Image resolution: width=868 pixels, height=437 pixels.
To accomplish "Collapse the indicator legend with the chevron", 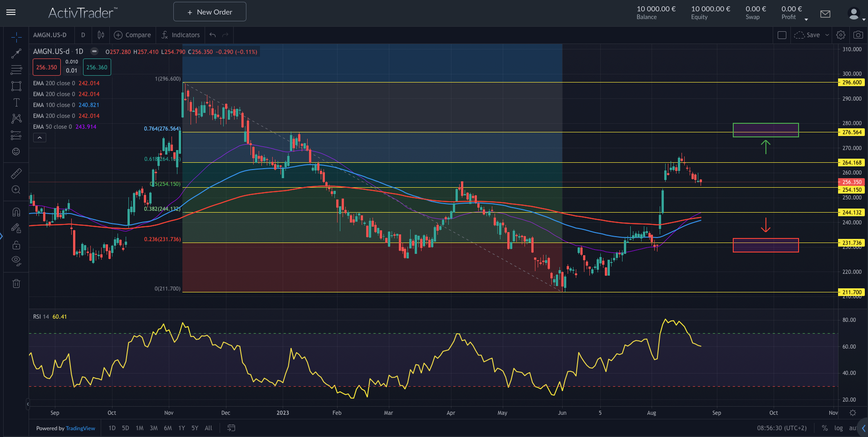I will (x=39, y=138).
